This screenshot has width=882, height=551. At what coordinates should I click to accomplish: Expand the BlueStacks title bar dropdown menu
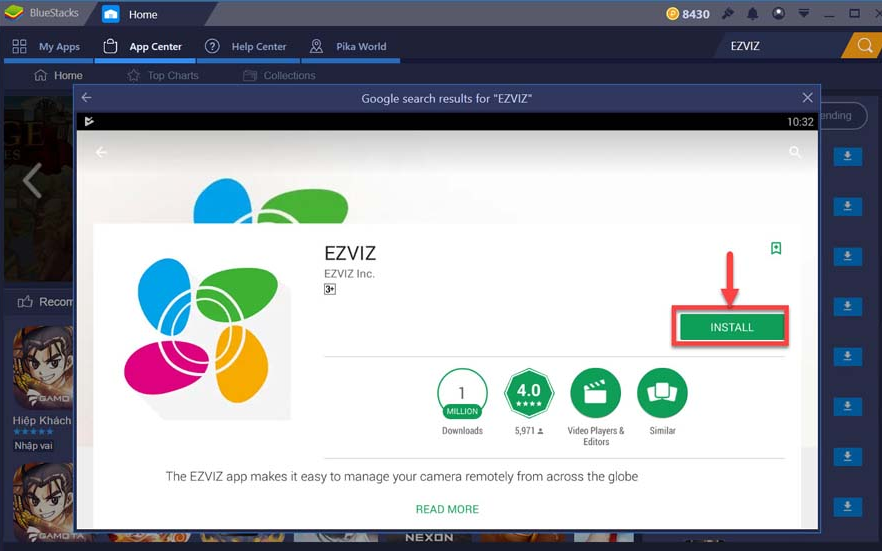803,14
